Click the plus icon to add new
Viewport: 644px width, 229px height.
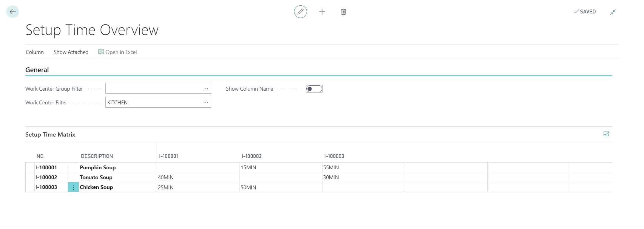click(x=322, y=12)
